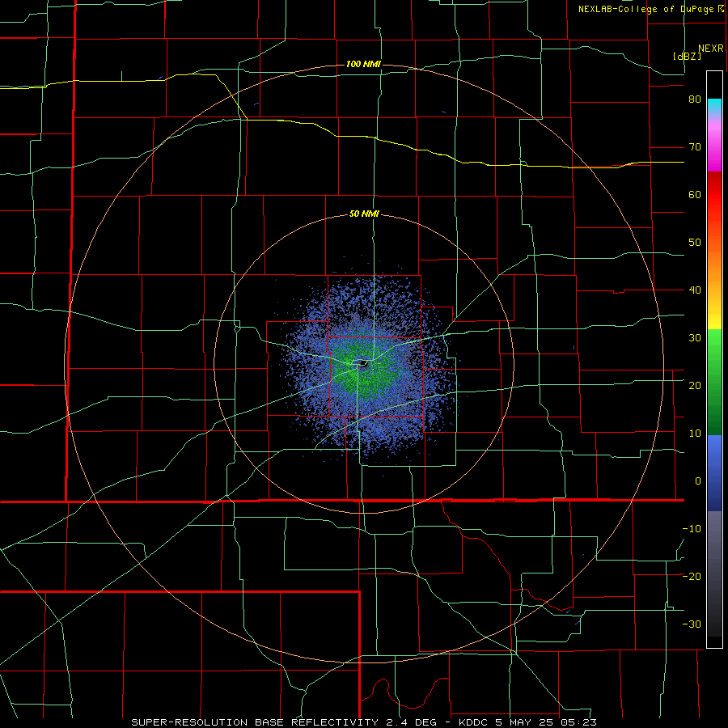
Task: Click the 0 value on the dBZ scale
Action: 698,481
